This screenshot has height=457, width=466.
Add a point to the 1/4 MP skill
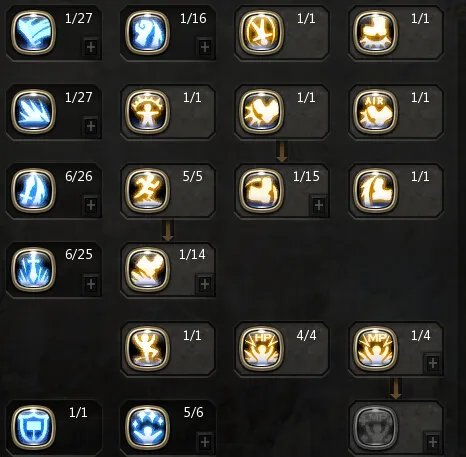[433, 363]
